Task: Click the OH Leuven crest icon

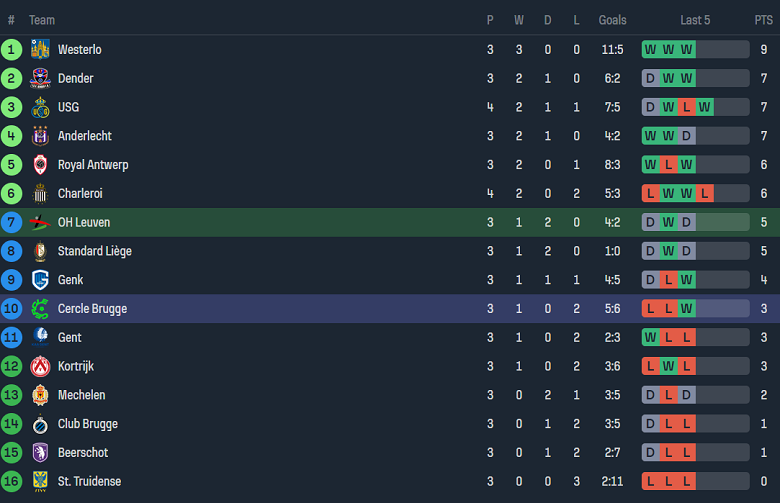Action: click(40, 222)
